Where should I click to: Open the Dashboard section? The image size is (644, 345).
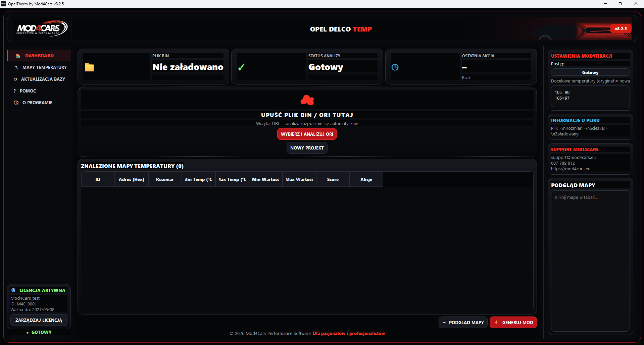coord(39,56)
